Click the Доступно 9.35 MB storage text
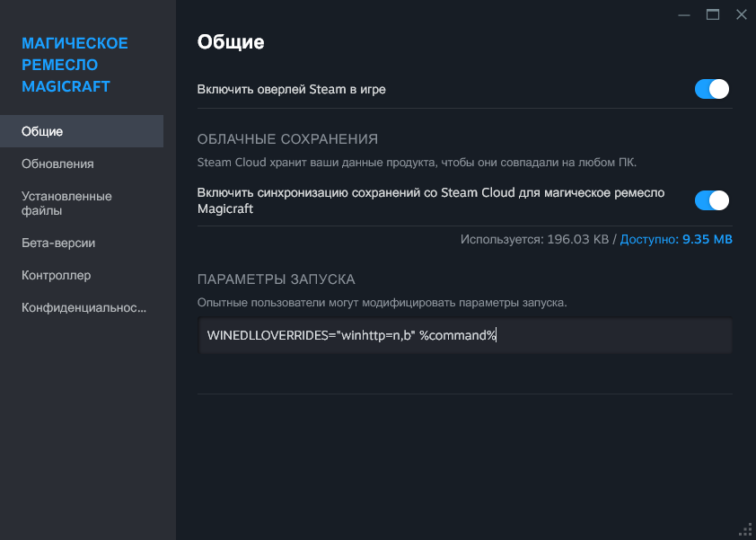This screenshot has width=756, height=540. [x=676, y=240]
